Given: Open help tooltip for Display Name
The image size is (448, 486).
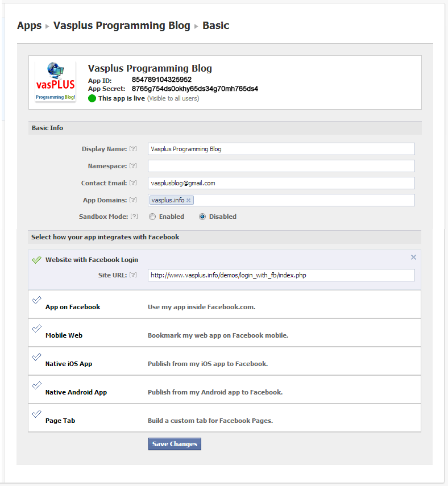Looking at the screenshot, I should 133,149.
